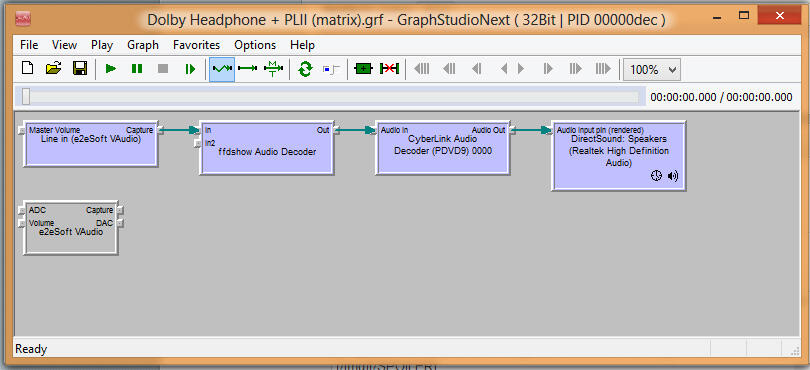Maximize the GraphStudioNext window
Image resolution: width=810 pixels, height=370 pixels.
point(744,16)
